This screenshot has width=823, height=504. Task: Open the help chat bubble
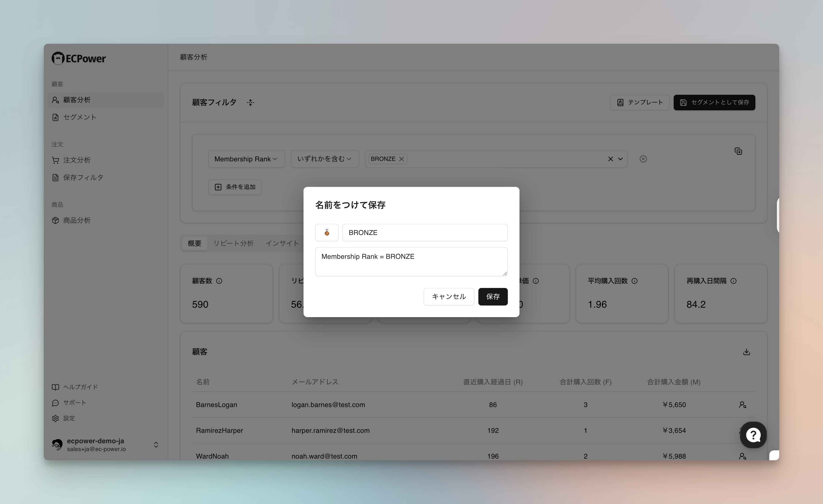(x=753, y=434)
